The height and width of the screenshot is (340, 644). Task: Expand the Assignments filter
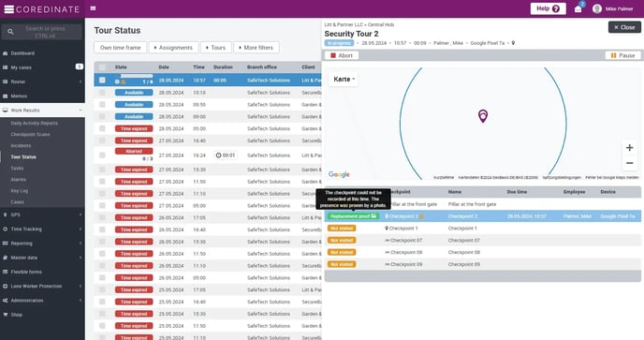(173, 48)
